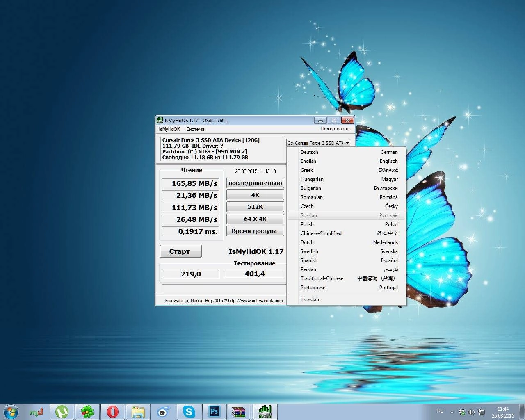Select Spanish language
525x420 pixels.
coord(346,260)
